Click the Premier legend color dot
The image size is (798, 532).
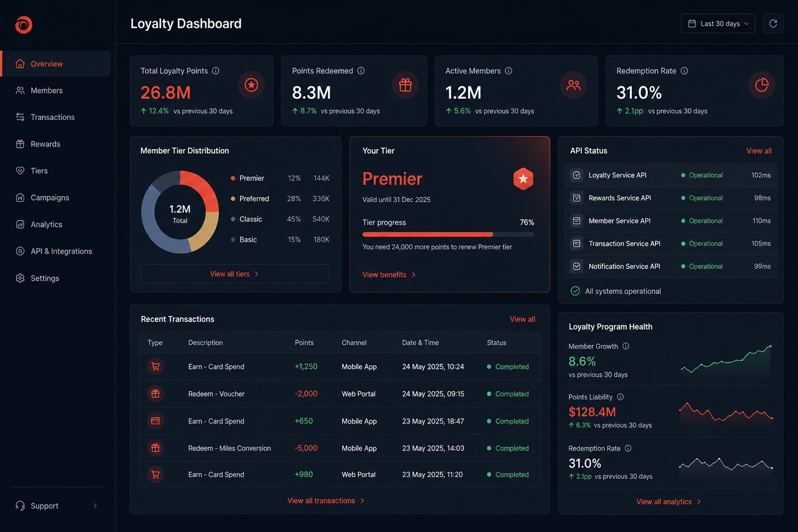[233, 179]
